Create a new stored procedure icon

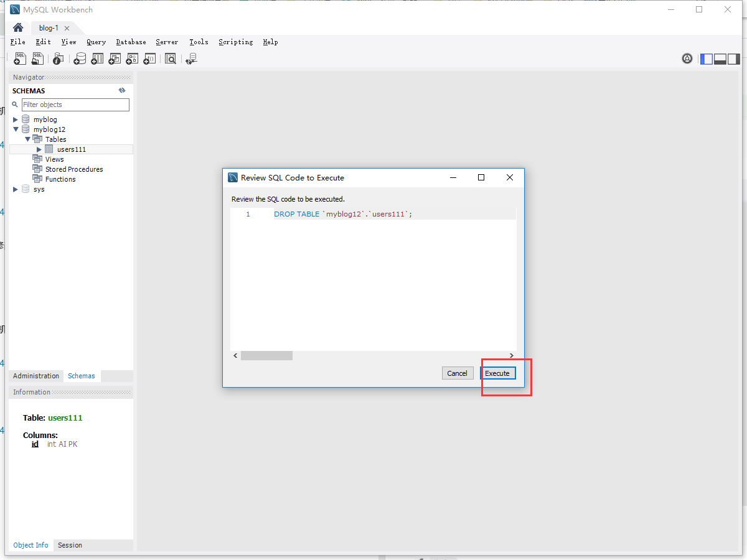(132, 58)
